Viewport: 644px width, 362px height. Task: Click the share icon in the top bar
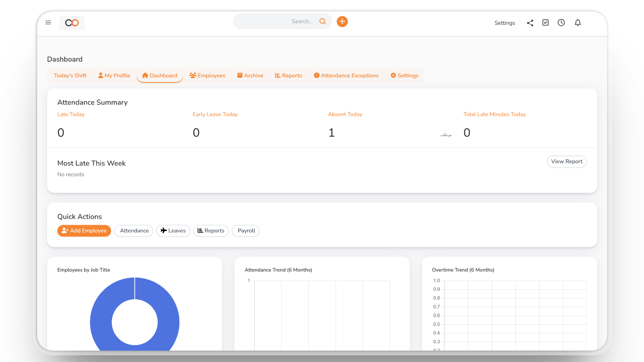coord(530,23)
